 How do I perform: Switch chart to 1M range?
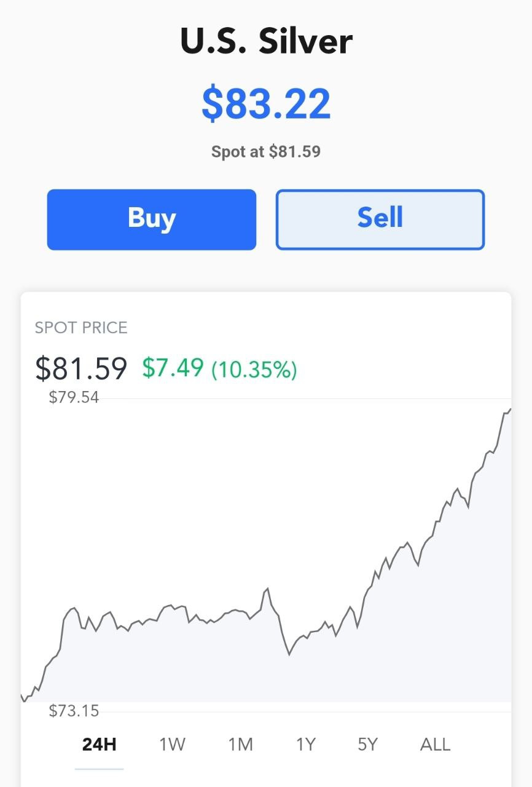pyautogui.click(x=240, y=745)
